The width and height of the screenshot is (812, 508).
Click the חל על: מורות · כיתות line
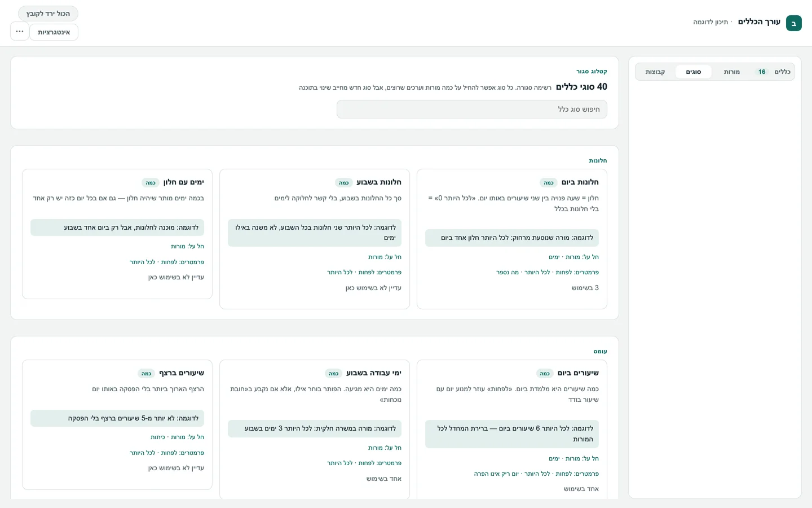177,437
